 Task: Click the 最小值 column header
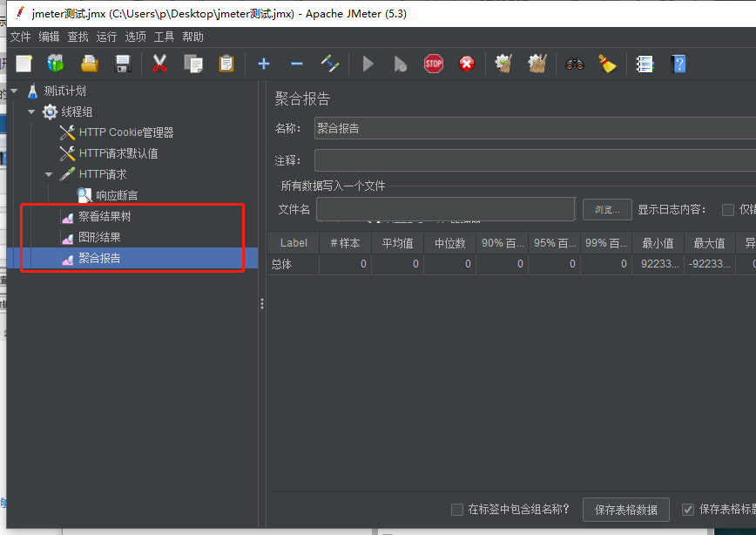pyautogui.click(x=658, y=243)
